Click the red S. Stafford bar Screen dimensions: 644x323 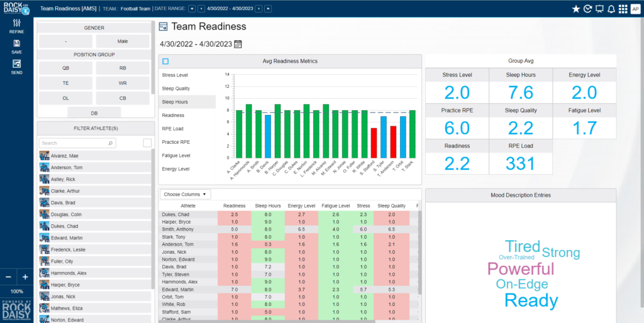coord(374,143)
